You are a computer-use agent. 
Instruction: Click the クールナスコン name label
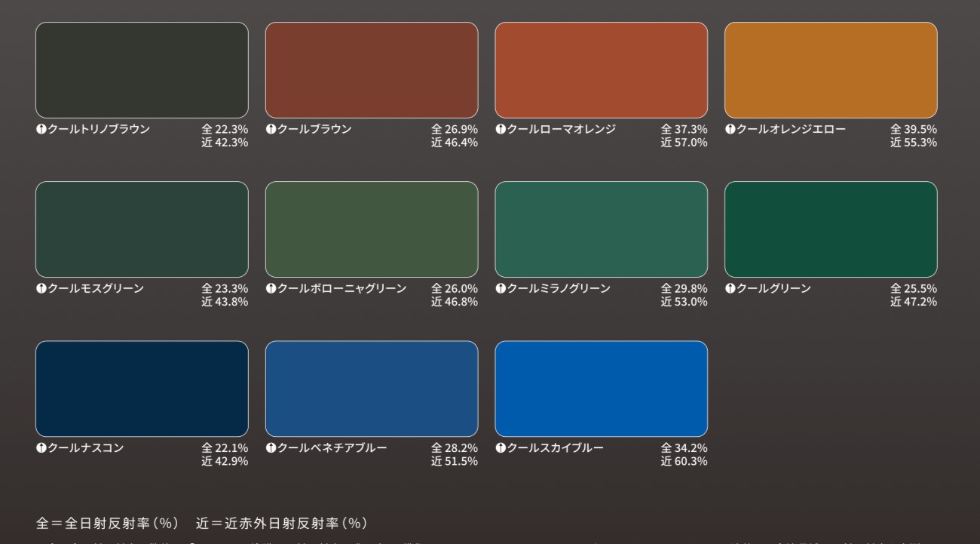(x=85, y=448)
